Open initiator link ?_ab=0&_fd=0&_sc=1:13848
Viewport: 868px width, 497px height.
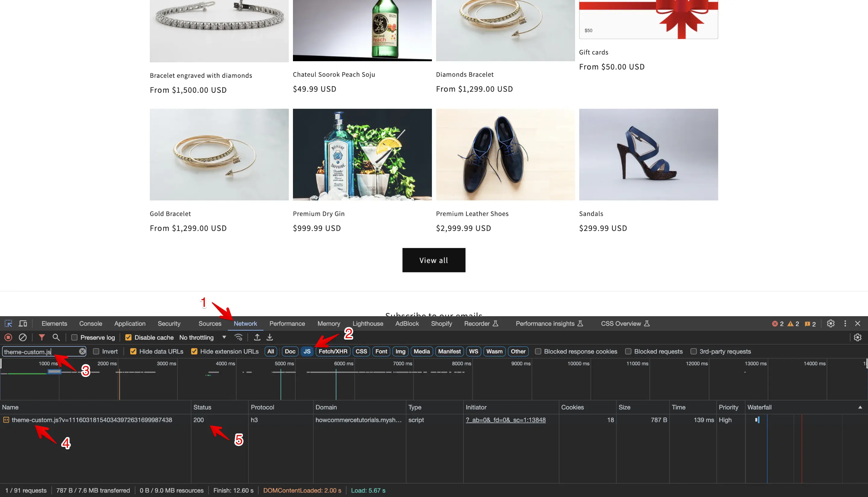(x=505, y=420)
